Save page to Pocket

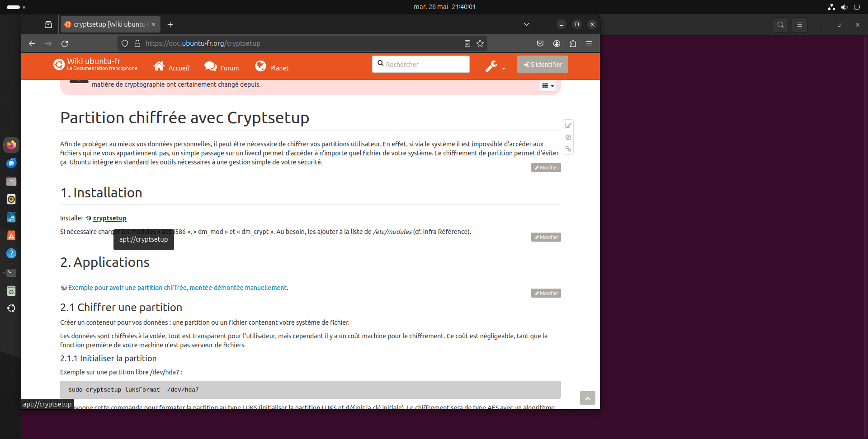(540, 43)
